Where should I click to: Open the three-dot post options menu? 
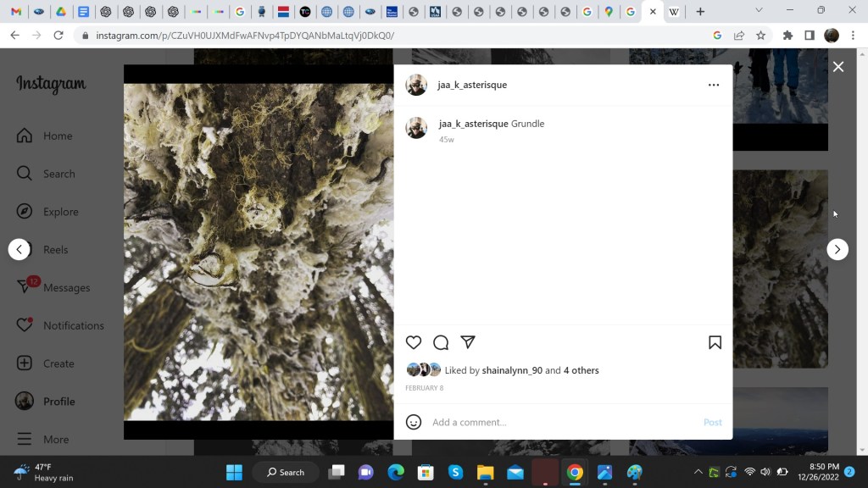pos(714,85)
